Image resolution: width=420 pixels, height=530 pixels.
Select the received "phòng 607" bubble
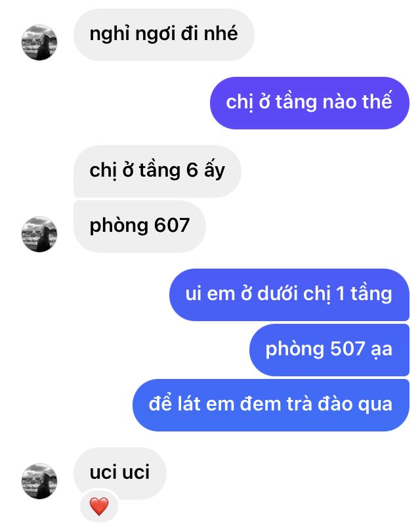139,227
